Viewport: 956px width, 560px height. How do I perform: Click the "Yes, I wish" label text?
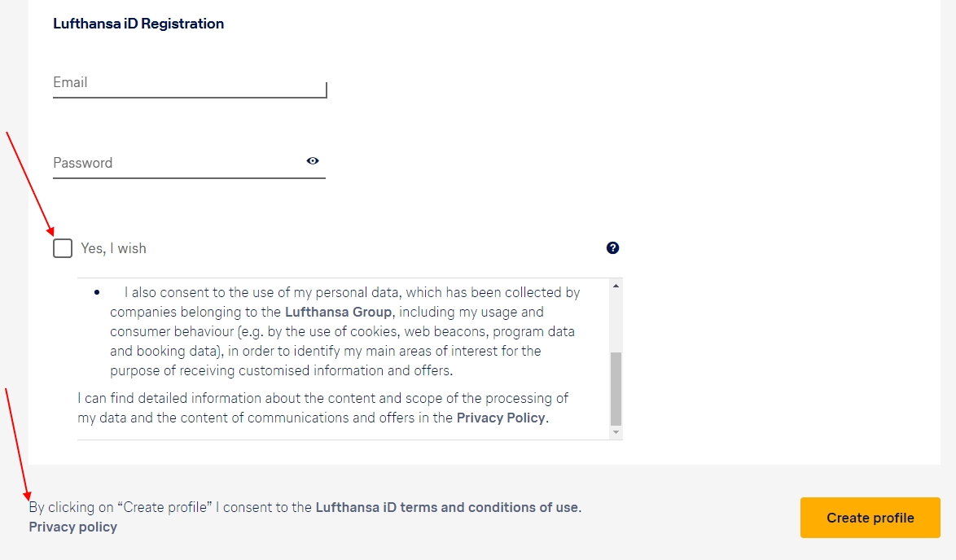(x=113, y=248)
